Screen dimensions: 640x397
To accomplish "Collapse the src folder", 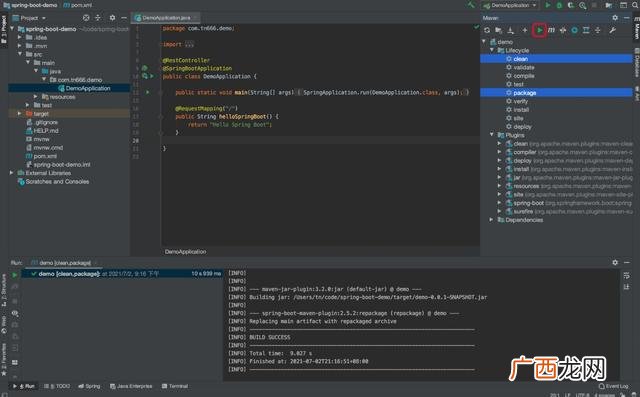I will click(x=20, y=54).
